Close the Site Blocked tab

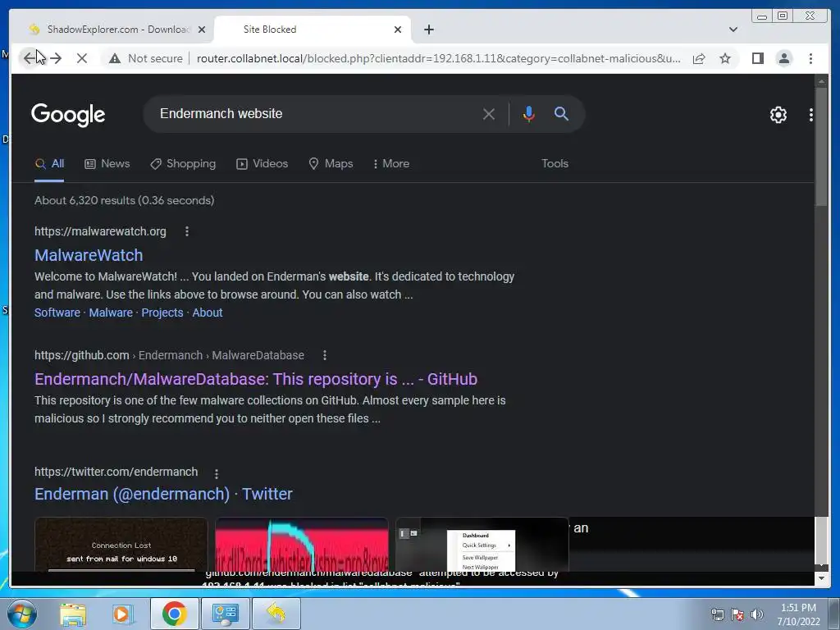(398, 30)
